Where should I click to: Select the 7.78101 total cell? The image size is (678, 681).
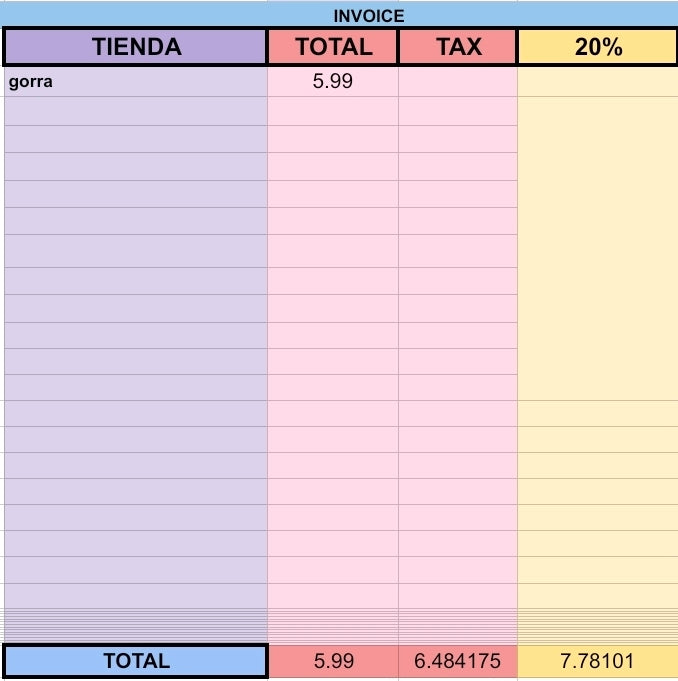(x=598, y=661)
